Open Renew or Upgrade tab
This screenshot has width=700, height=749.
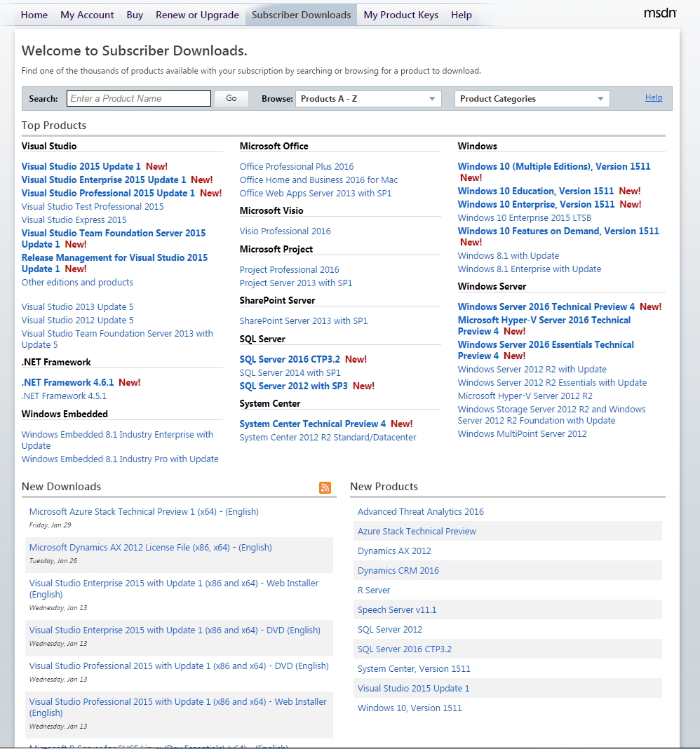[197, 15]
